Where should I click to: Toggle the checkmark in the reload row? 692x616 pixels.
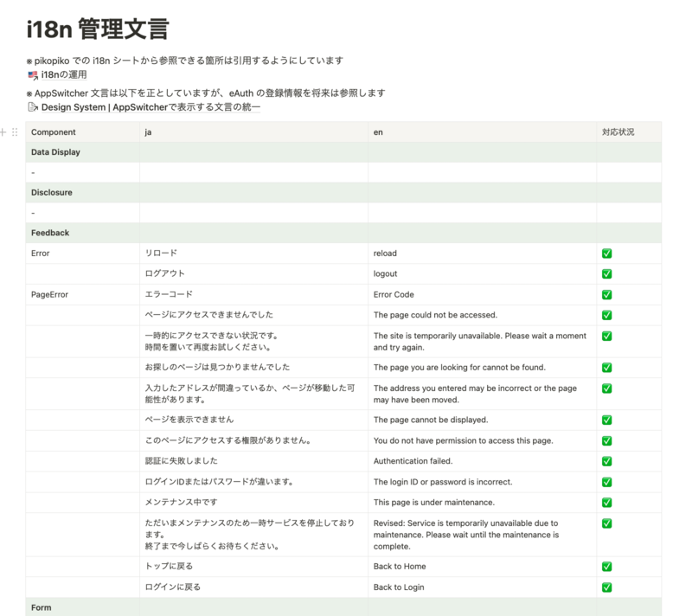click(x=607, y=253)
